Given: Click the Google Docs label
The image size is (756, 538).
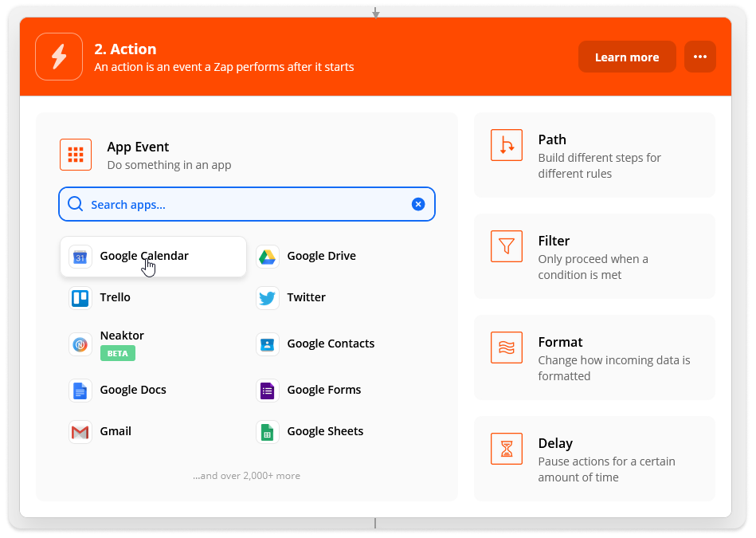Looking at the screenshot, I should (133, 390).
